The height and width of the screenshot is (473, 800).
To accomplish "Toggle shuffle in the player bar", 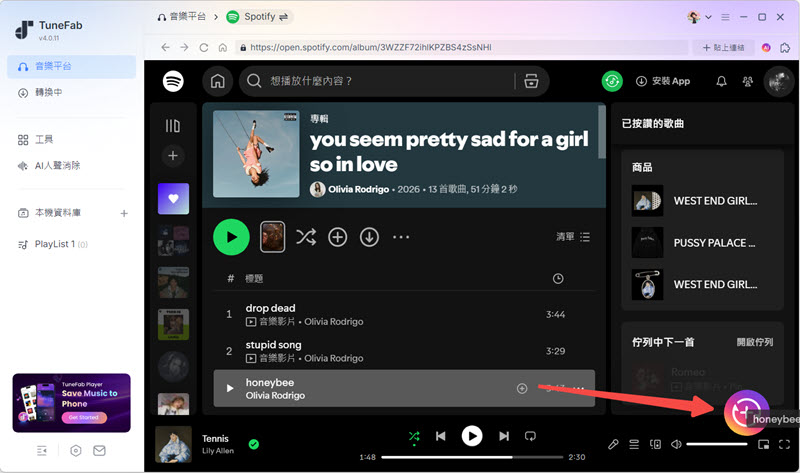I will point(414,436).
